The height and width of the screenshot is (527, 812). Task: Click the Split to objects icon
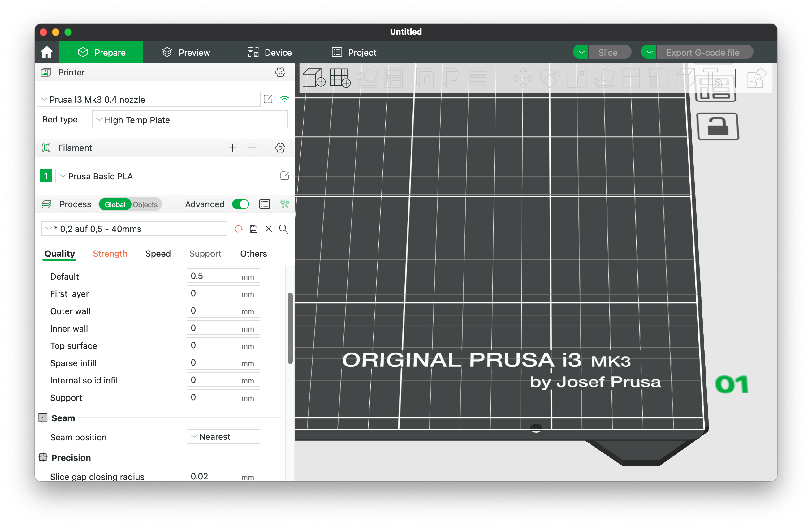click(x=425, y=78)
